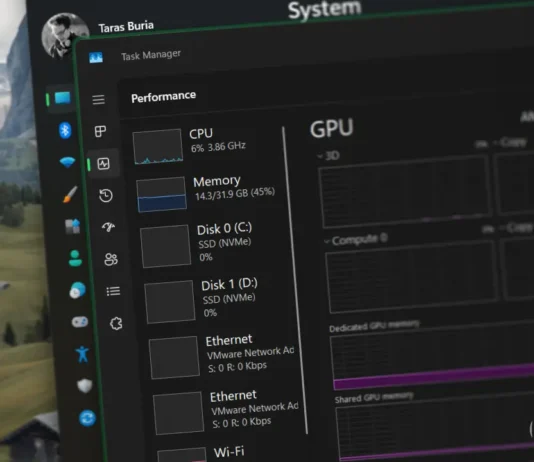Click the Performance sidebar scrollbar
This screenshot has width=534, height=462.
[x=295, y=280]
